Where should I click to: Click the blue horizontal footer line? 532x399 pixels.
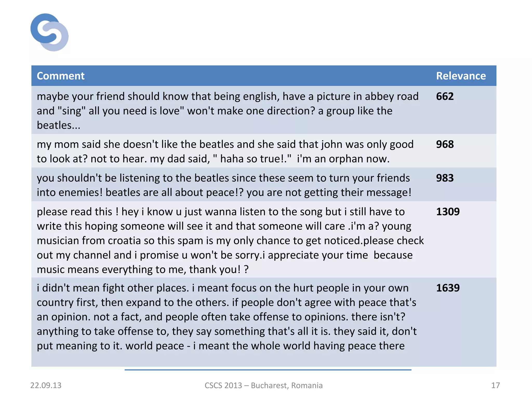(268, 370)
